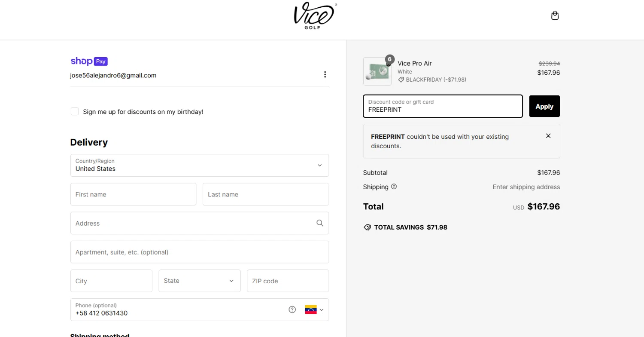Click the City input field
Image resolution: width=644 pixels, height=337 pixels.
coord(111,281)
